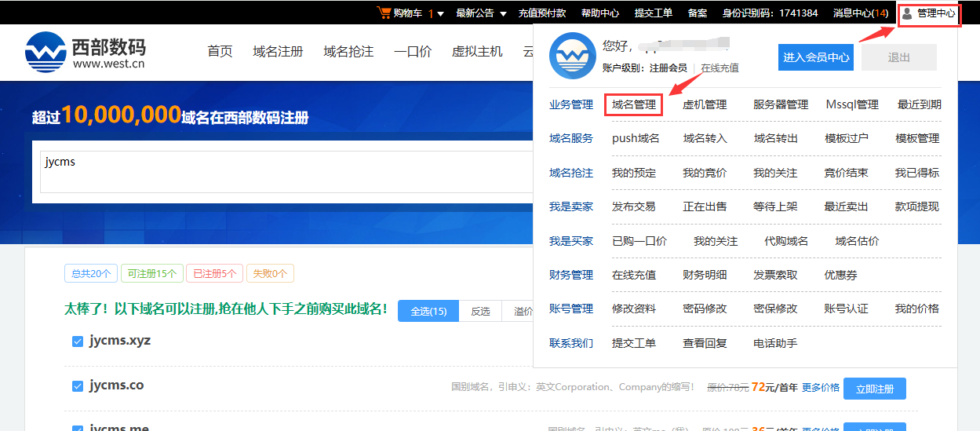Image resolution: width=980 pixels, height=431 pixels.
Task: Open 虚机管理 link
Action: (x=705, y=104)
